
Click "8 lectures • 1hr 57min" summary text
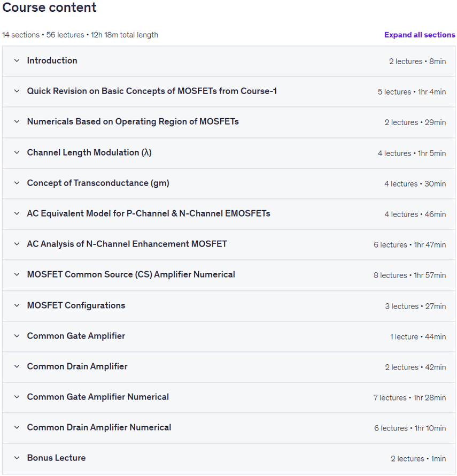coord(409,275)
